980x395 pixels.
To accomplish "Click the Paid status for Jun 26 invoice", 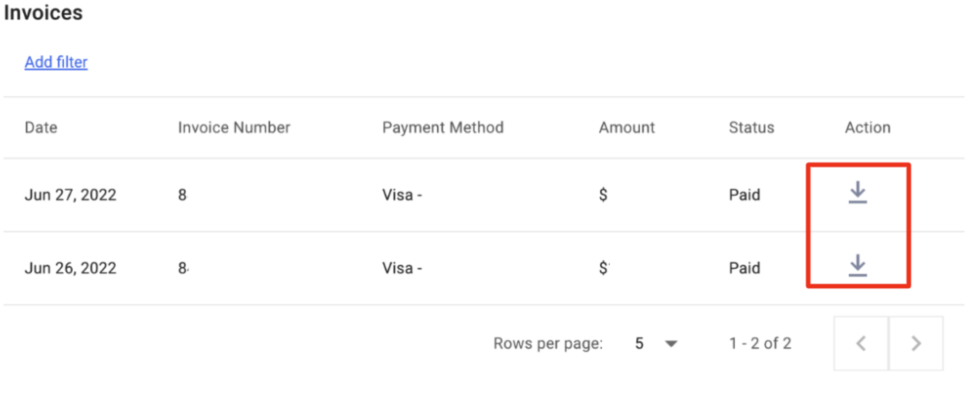I will pos(744,268).
